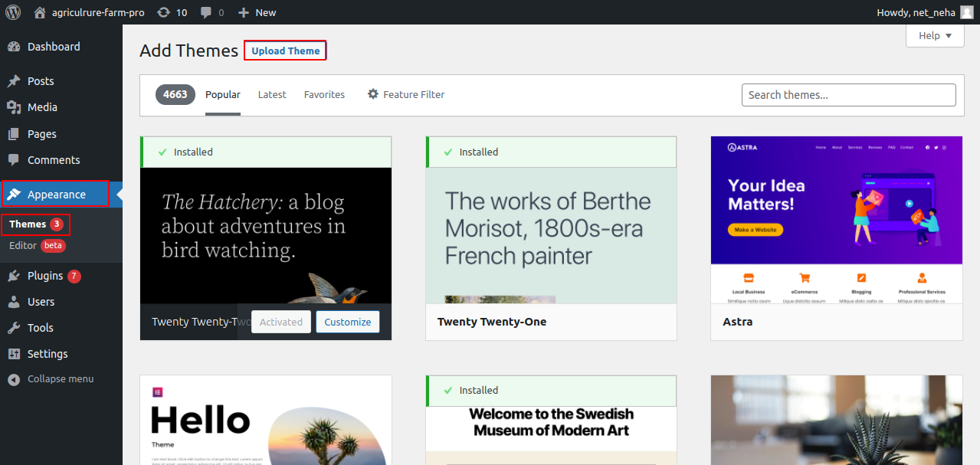
Task: Switch to the Latest themes tab
Action: 272,95
